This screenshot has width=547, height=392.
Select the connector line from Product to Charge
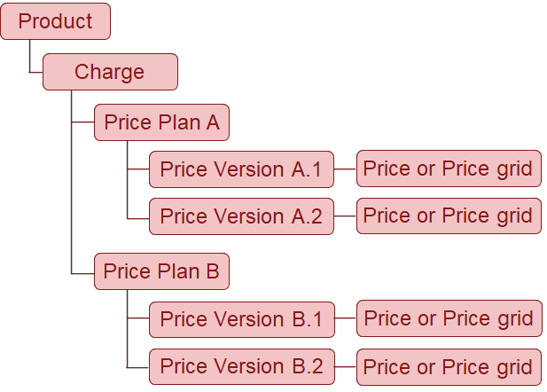(x=29, y=56)
